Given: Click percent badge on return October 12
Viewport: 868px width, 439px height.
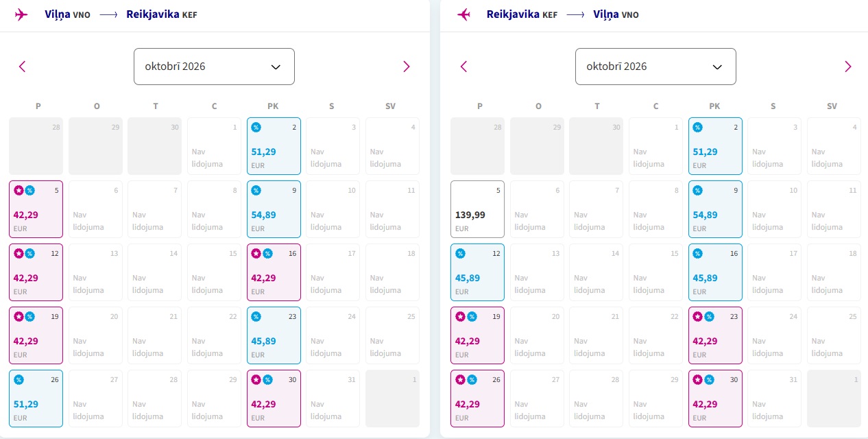Looking at the screenshot, I should (x=460, y=254).
